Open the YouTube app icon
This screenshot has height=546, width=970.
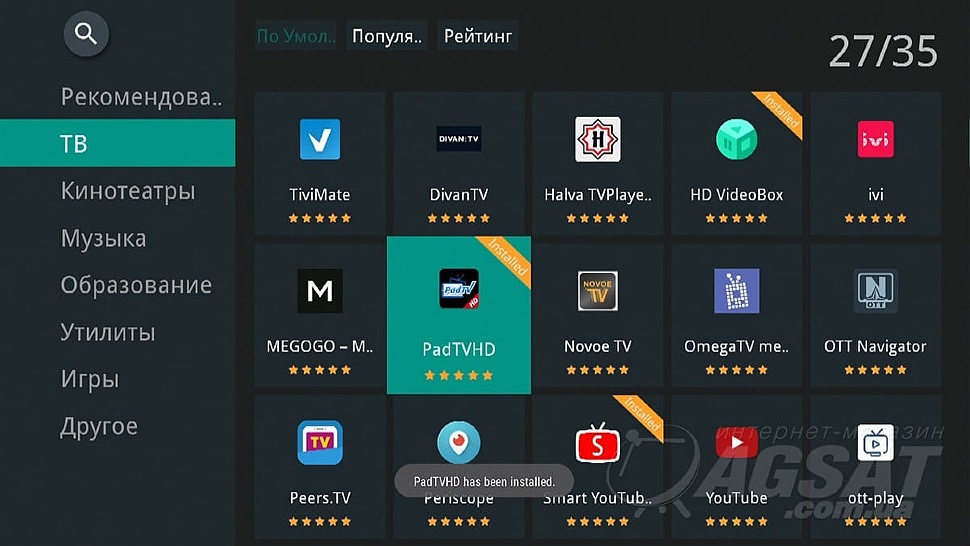(736, 443)
